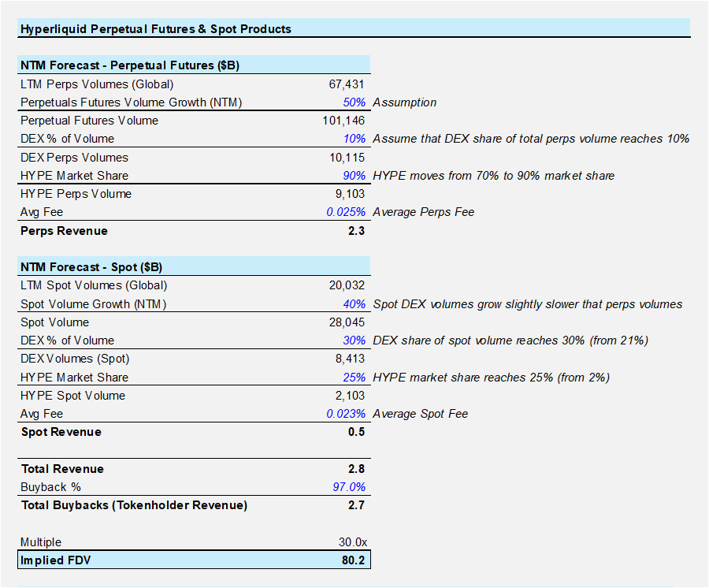The height and width of the screenshot is (588, 709).
Task: Click the 10% DEX share of volume cell
Action: click(x=354, y=139)
